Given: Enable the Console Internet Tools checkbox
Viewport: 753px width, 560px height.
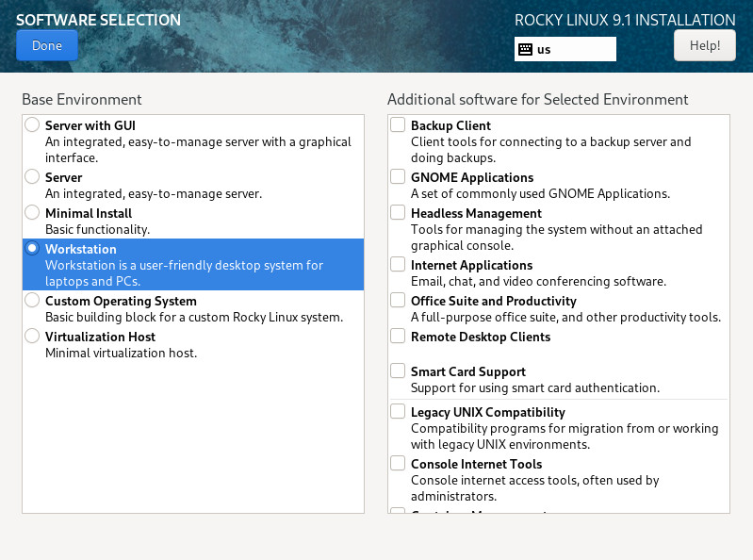Looking at the screenshot, I should (398, 463).
